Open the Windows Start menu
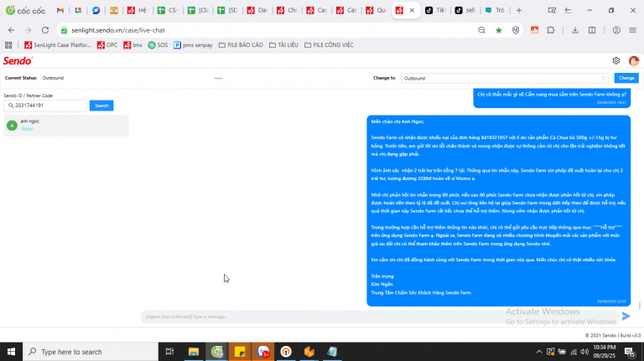Viewport: 644px width, 361px height. (x=11, y=352)
